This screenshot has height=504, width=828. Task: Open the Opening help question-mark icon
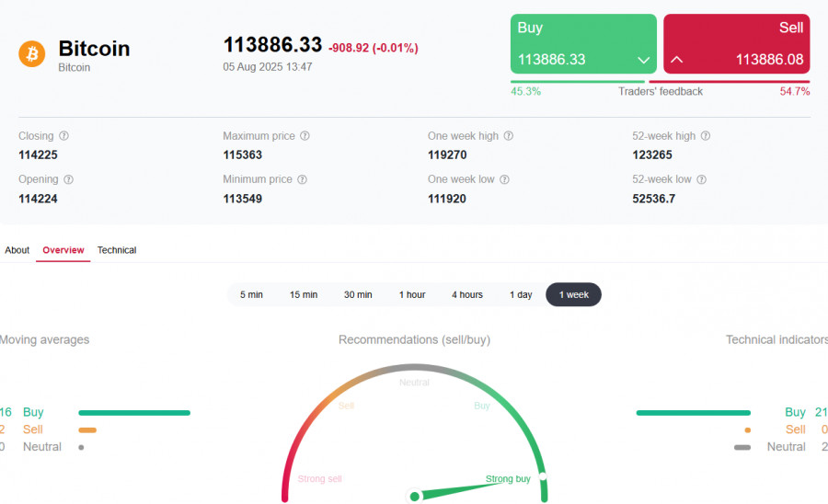point(69,179)
